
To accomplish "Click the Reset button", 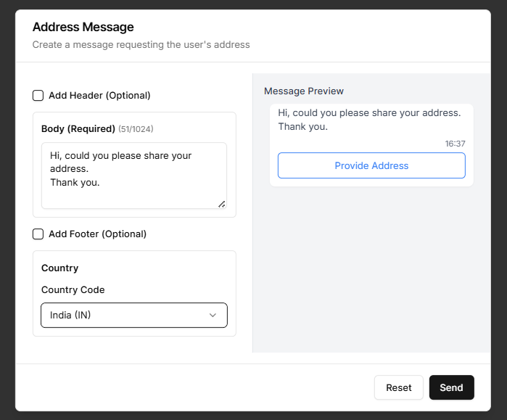I will 398,387.
